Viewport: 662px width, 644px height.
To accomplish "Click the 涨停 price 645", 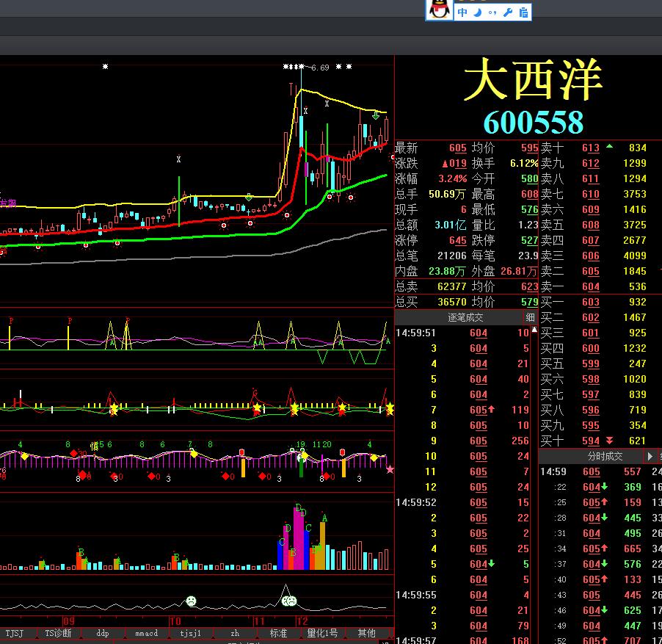I will coord(458,240).
